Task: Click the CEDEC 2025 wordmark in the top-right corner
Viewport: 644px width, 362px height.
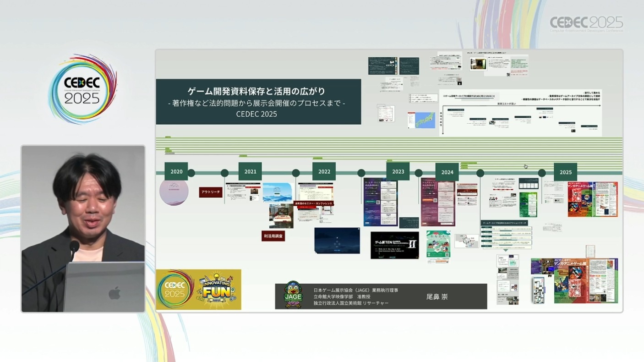Action: (x=586, y=23)
